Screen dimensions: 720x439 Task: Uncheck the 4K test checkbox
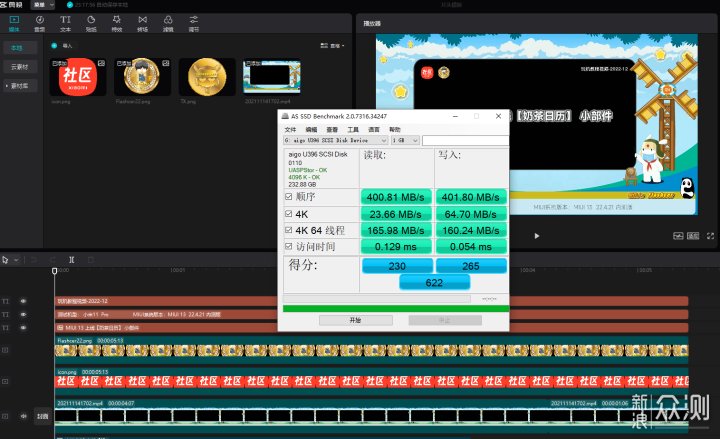pyautogui.click(x=288, y=214)
